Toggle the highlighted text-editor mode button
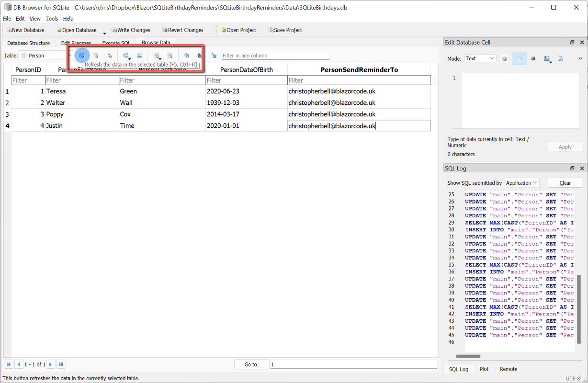 (x=519, y=58)
